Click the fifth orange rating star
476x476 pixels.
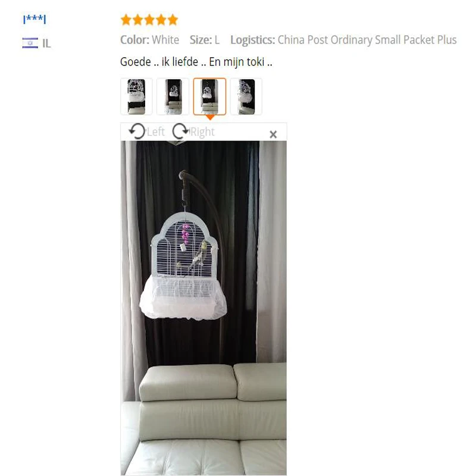pos(173,20)
